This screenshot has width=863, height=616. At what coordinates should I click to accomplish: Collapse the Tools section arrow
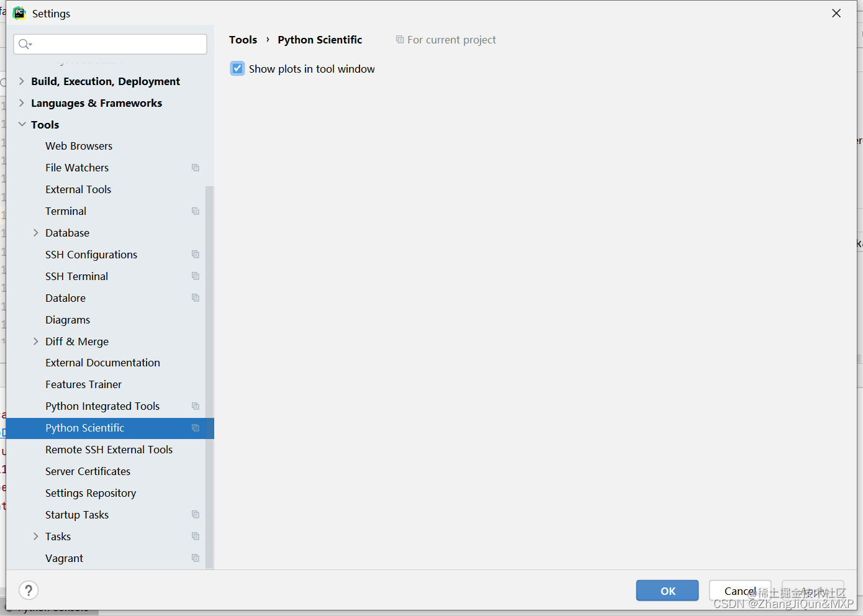pyautogui.click(x=22, y=125)
